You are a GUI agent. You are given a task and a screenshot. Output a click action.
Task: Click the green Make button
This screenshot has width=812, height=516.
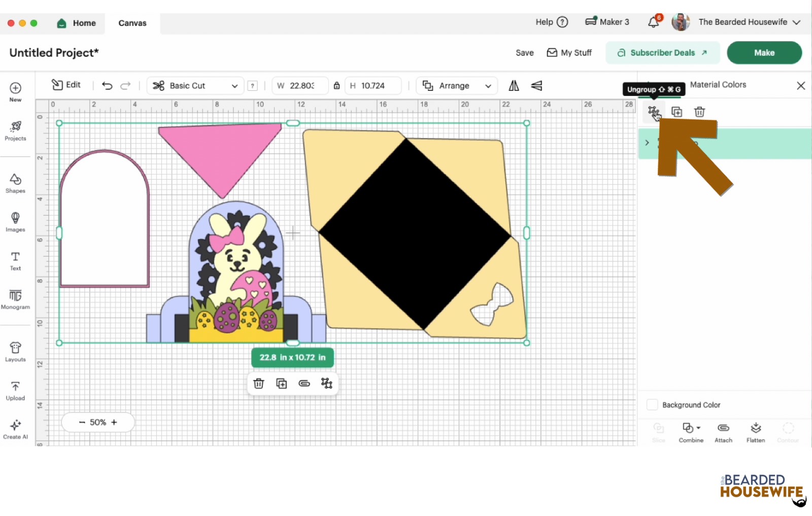pos(764,53)
